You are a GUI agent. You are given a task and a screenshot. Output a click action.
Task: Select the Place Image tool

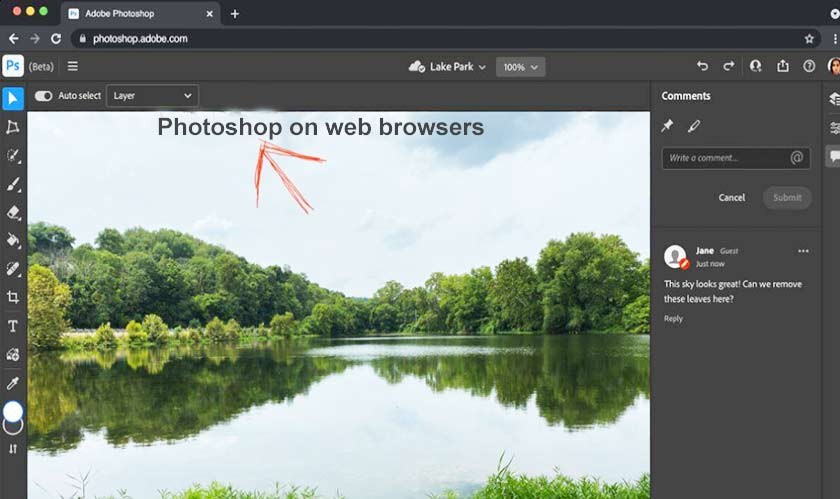13,354
